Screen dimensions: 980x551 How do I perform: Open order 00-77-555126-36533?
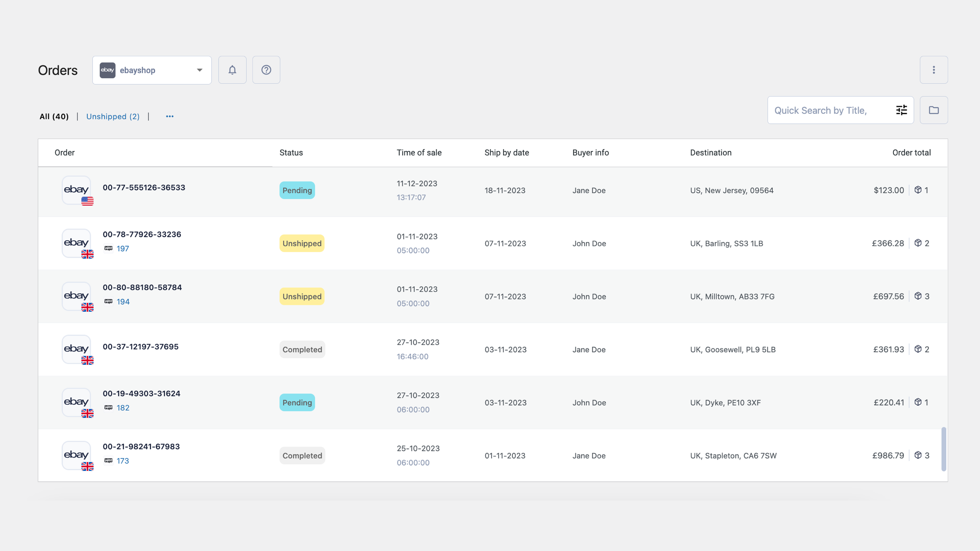pyautogui.click(x=144, y=188)
